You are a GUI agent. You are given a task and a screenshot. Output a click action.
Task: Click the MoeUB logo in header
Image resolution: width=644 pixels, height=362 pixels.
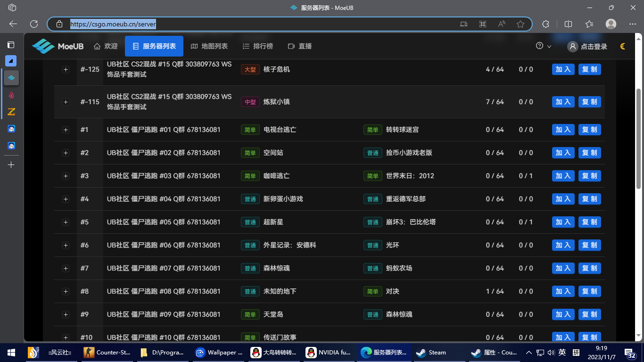pos(58,46)
